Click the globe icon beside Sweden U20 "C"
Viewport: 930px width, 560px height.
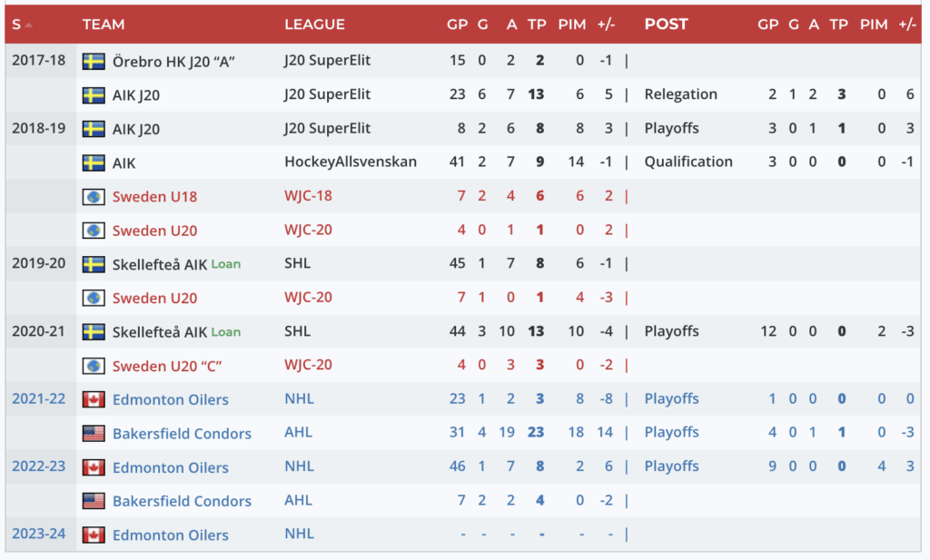pos(94,366)
